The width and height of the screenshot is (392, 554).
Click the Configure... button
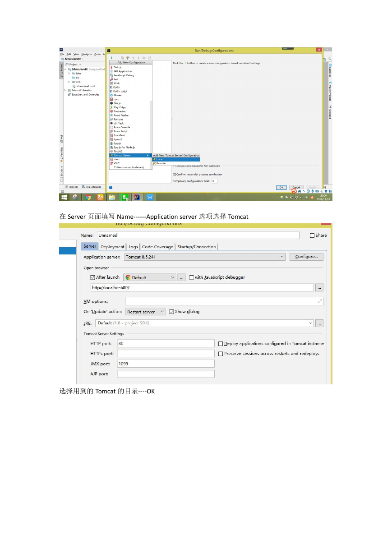307,257
